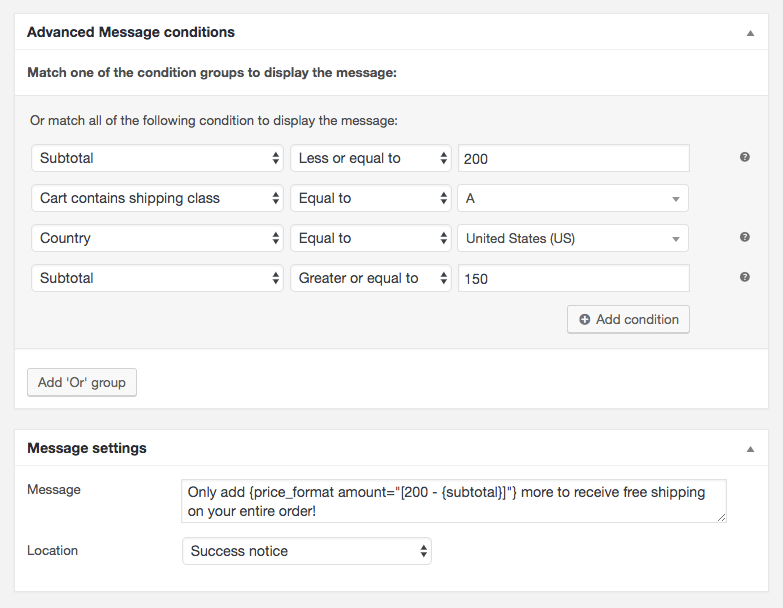Click the Message textarea resize handle
783x608 pixels.
tap(722, 518)
